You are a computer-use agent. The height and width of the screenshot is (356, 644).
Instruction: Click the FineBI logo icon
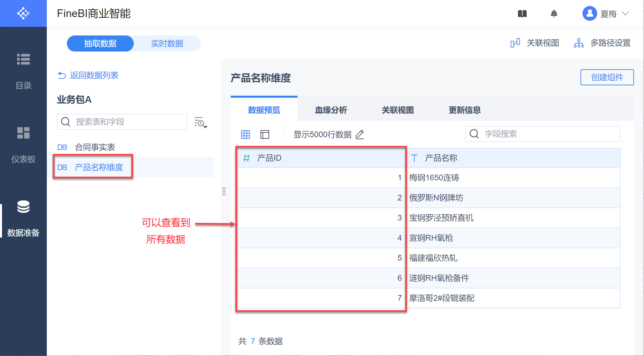[23, 13]
